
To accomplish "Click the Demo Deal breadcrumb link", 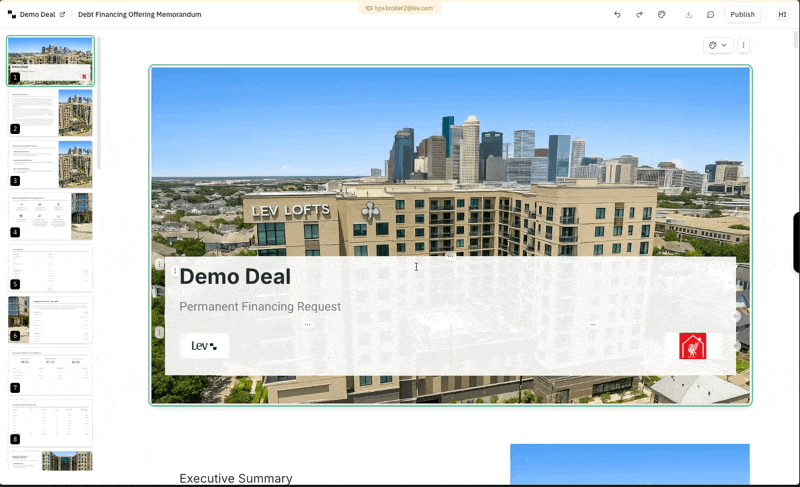I will pos(39,15).
